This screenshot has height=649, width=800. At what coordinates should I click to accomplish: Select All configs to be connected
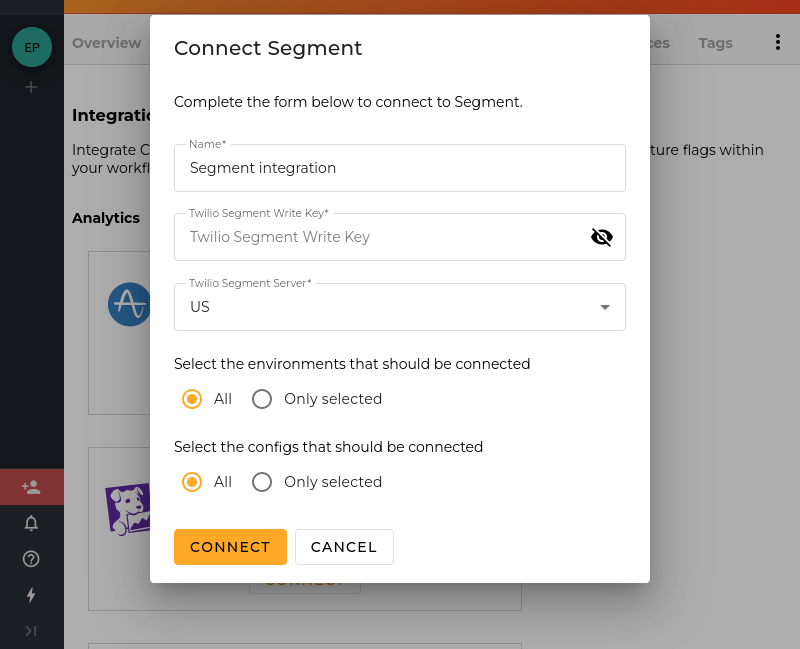[x=192, y=482]
